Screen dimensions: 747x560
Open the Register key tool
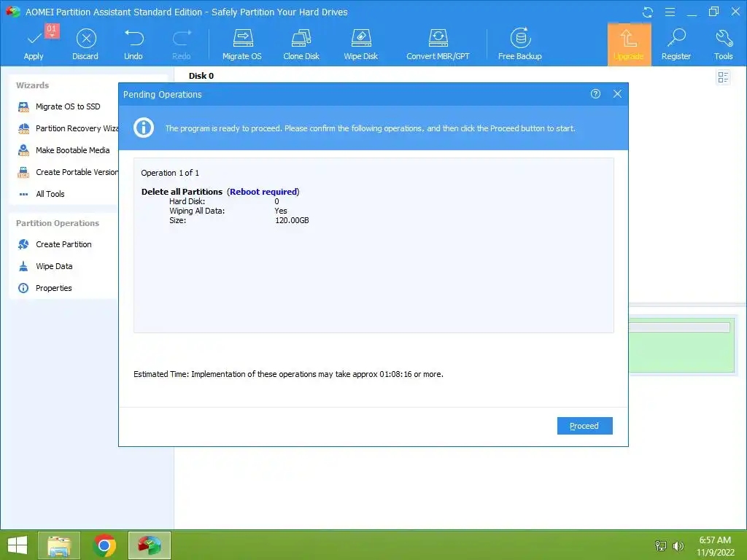[676, 44]
